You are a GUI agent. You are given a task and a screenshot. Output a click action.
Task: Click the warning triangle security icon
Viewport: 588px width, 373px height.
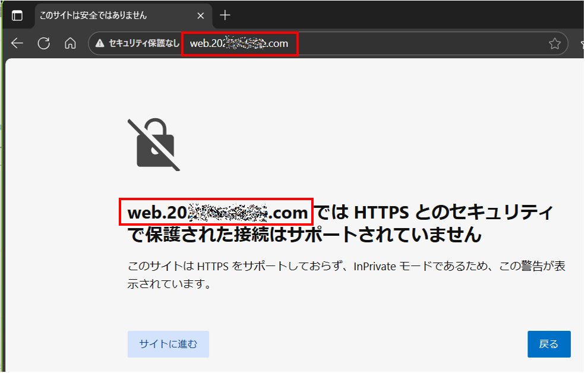coord(100,43)
